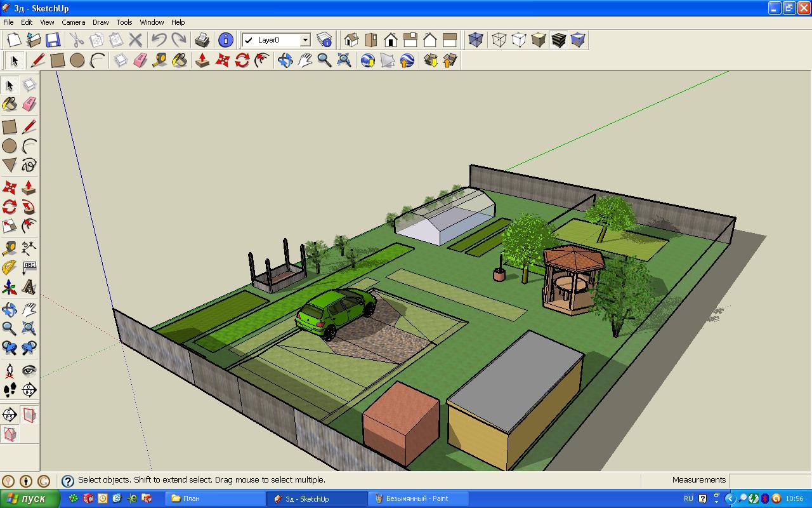Select the Look Around eye tool

[29, 370]
